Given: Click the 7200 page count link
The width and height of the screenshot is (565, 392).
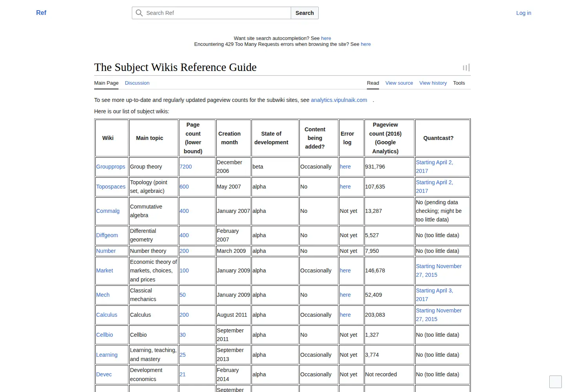Looking at the screenshot, I should click(186, 167).
